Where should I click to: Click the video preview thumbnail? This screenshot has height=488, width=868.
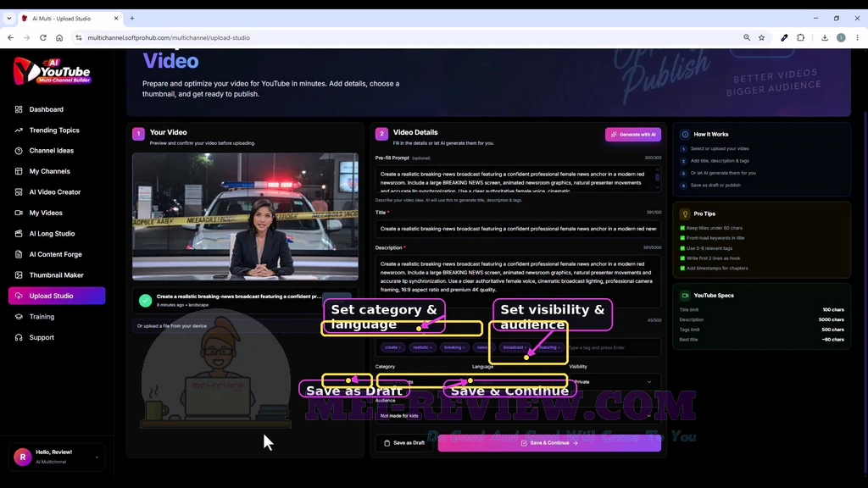[x=245, y=217]
